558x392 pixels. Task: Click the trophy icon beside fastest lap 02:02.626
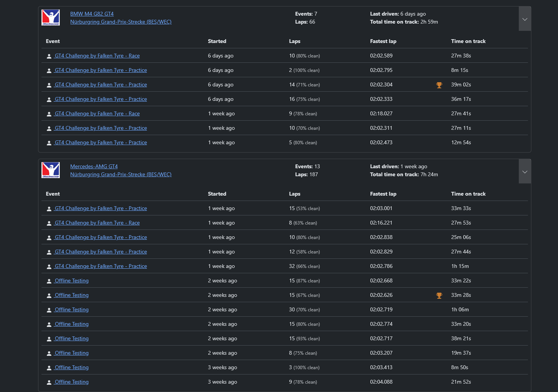click(x=439, y=296)
